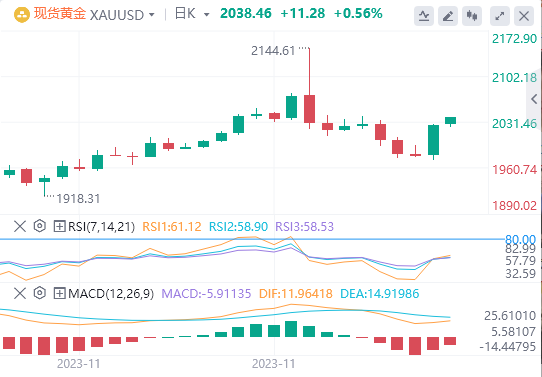This screenshot has height=377, width=542.
Task: Close the chart panel
Action: pyautogui.click(x=524, y=16)
